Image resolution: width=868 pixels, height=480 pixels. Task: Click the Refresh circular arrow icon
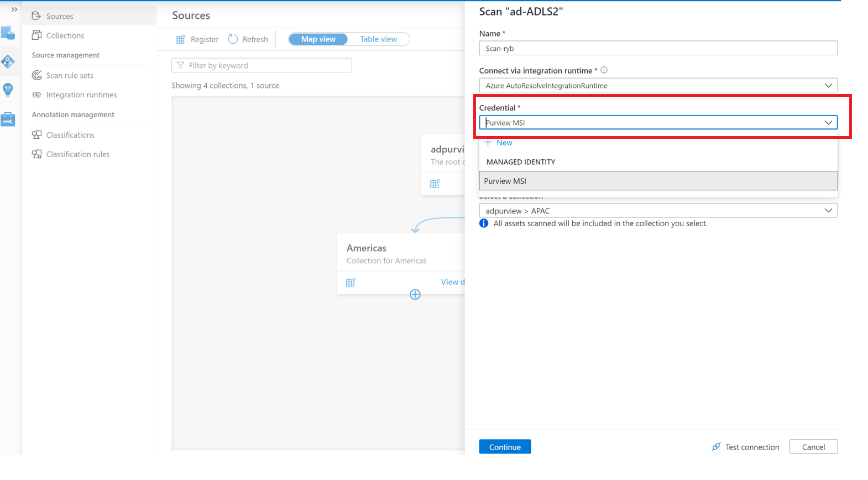tap(233, 39)
